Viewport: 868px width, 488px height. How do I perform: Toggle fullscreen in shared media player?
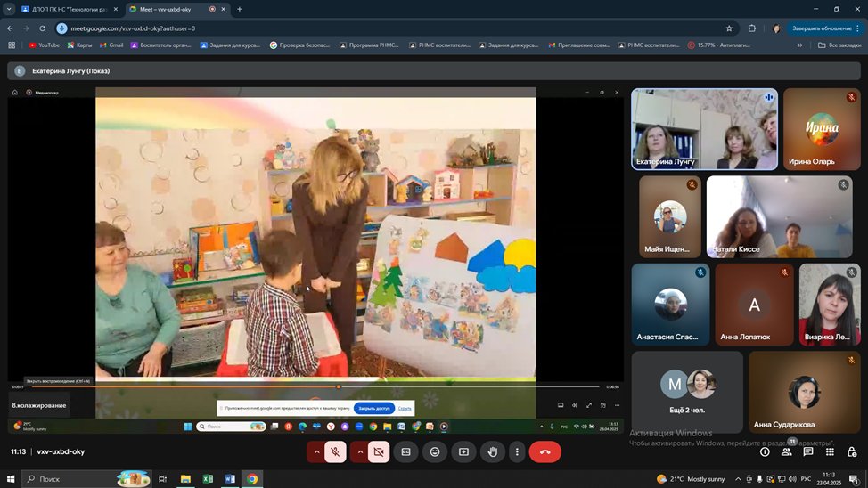(x=589, y=405)
